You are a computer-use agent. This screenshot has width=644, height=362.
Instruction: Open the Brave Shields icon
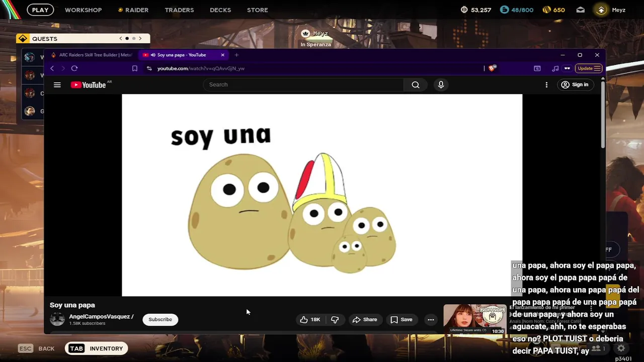point(492,68)
